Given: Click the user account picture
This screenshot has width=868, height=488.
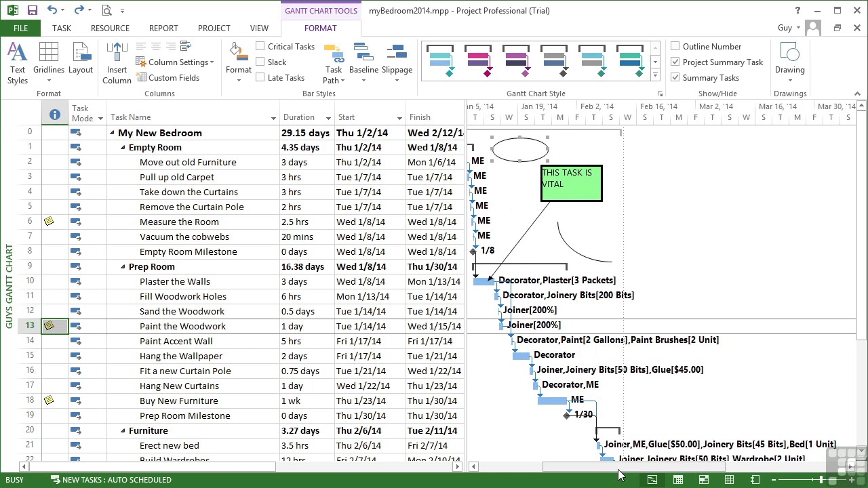Looking at the screenshot, I should tap(813, 28).
